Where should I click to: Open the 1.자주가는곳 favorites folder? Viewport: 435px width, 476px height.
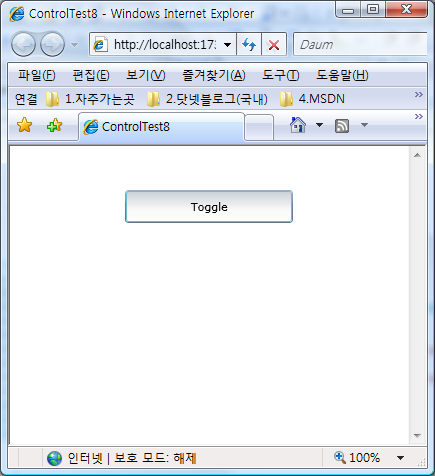coord(90,99)
